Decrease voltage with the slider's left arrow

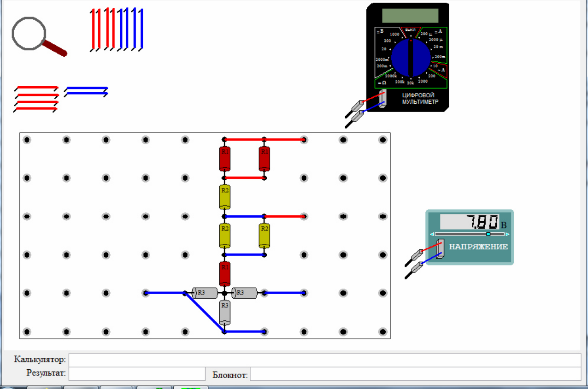point(432,234)
